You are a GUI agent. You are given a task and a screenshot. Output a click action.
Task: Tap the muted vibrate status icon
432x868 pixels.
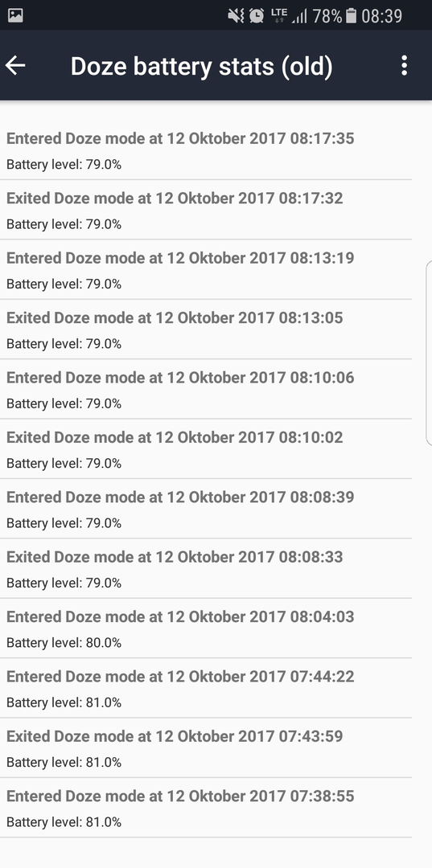pyautogui.click(x=236, y=16)
